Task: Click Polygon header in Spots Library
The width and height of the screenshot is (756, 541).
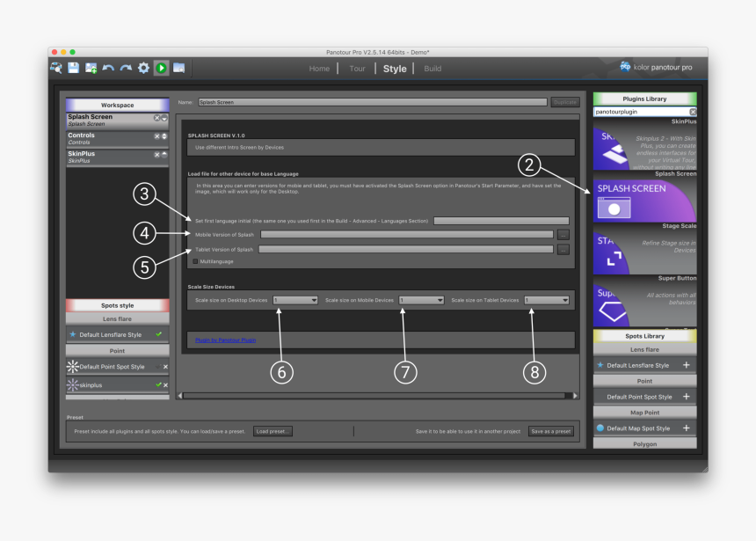Action: (644, 443)
